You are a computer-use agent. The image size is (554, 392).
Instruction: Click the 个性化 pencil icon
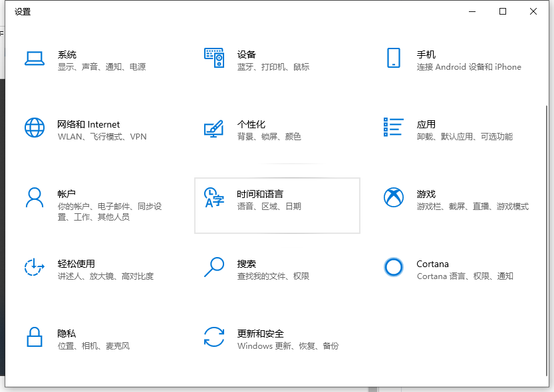[214, 129]
